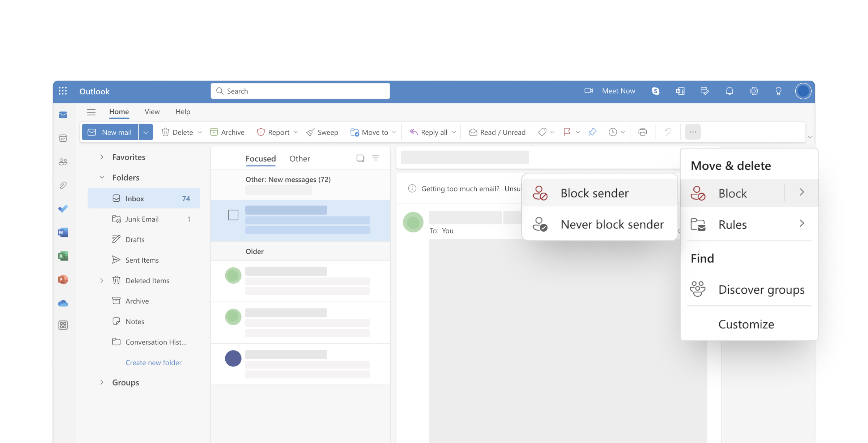Viewport: 868px width, 443px height.
Task: Click the Sweep broom icon
Action: (x=310, y=133)
